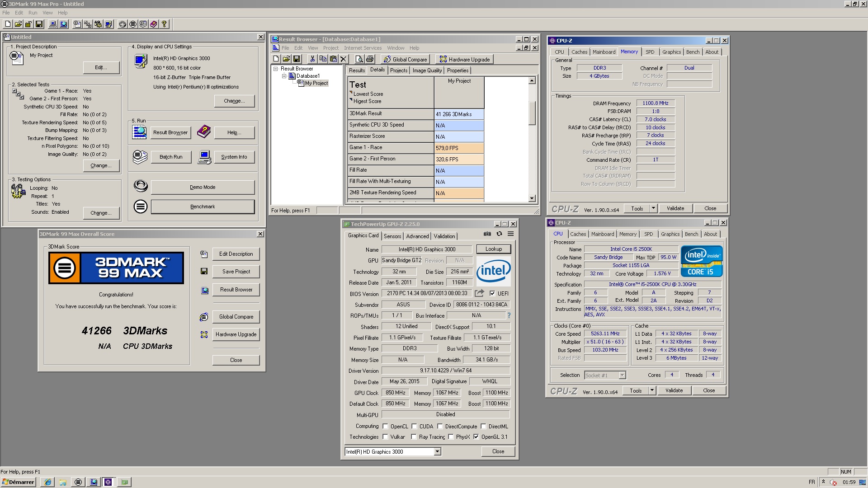Switch to the SPD tab in upper CPU-Z
The image size is (868, 488).
click(650, 52)
